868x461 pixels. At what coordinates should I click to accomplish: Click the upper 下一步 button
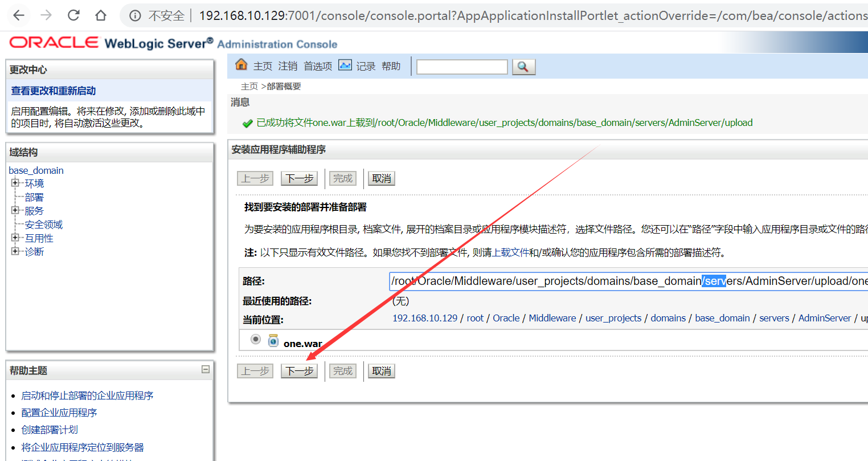tap(299, 178)
